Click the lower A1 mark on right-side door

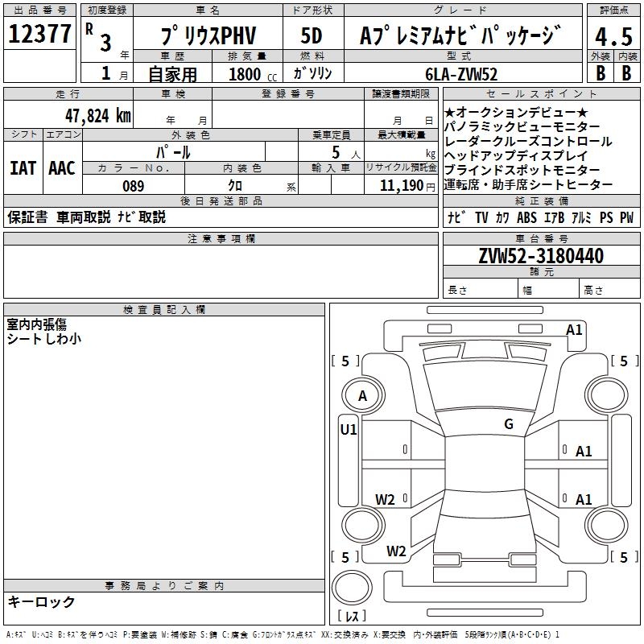click(584, 499)
